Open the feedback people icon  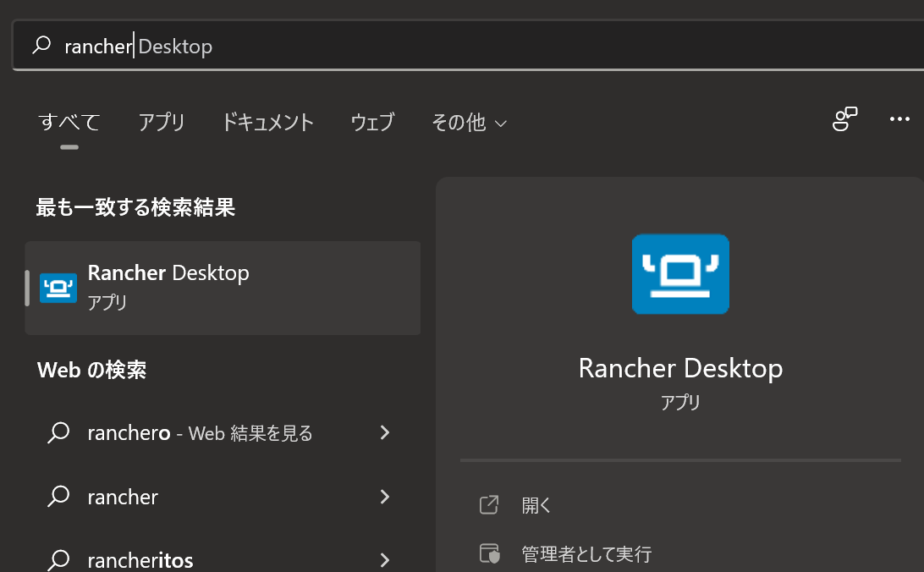(844, 119)
